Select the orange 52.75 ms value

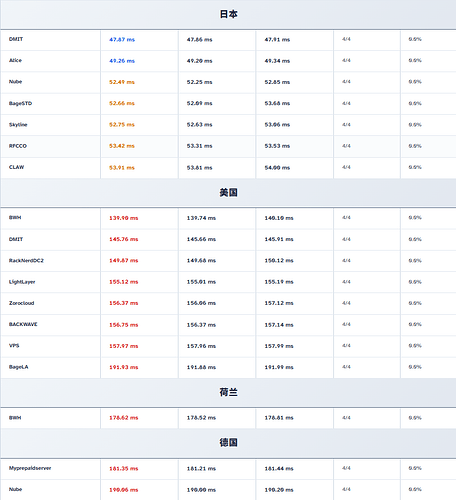point(122,125)
